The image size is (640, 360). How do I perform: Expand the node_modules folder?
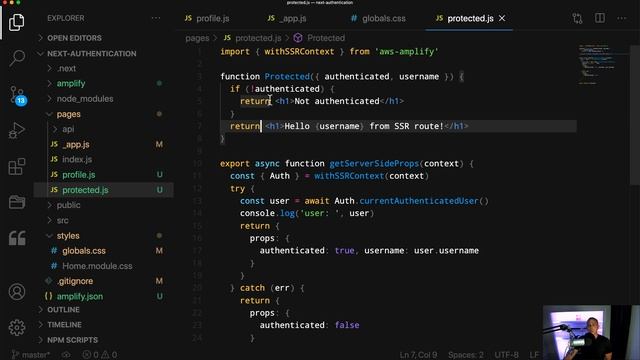[x=84, y=99]
